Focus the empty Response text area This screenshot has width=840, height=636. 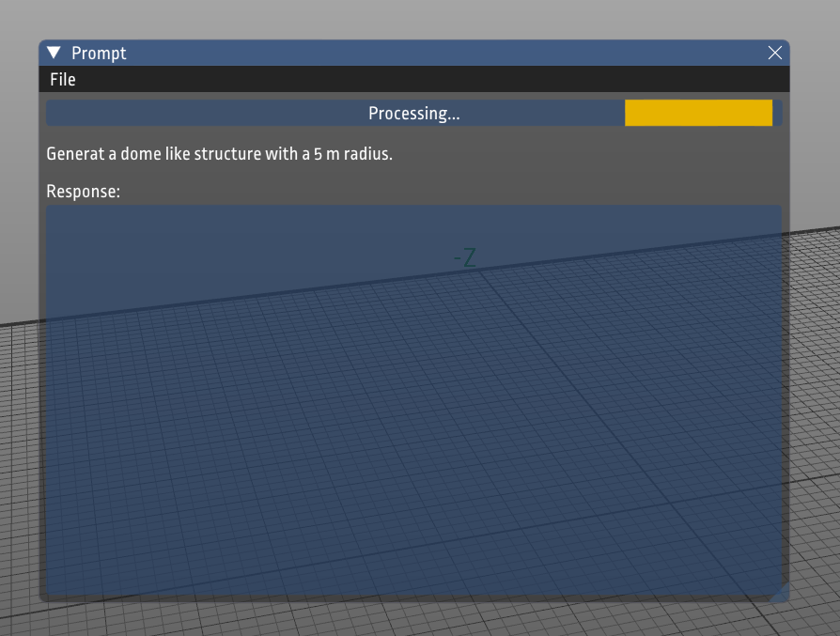point(413,399)
